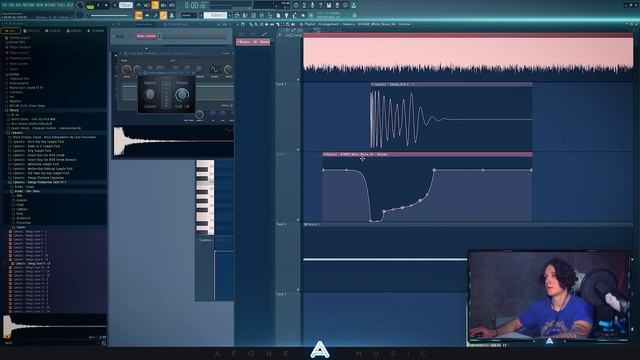Click the Balance Volume automation clip title bar
640x360 pixels.
(x=427, y=154)
